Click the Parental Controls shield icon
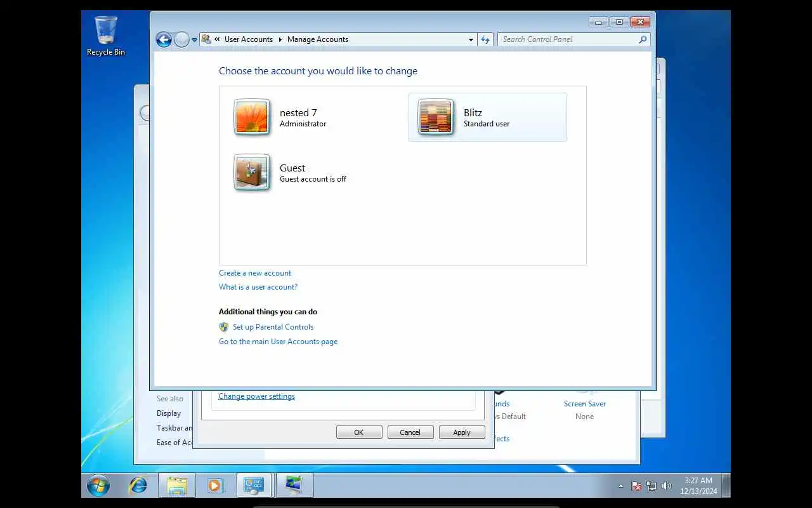Viewport: 812px width, 508px height. (x=224, y=327)
